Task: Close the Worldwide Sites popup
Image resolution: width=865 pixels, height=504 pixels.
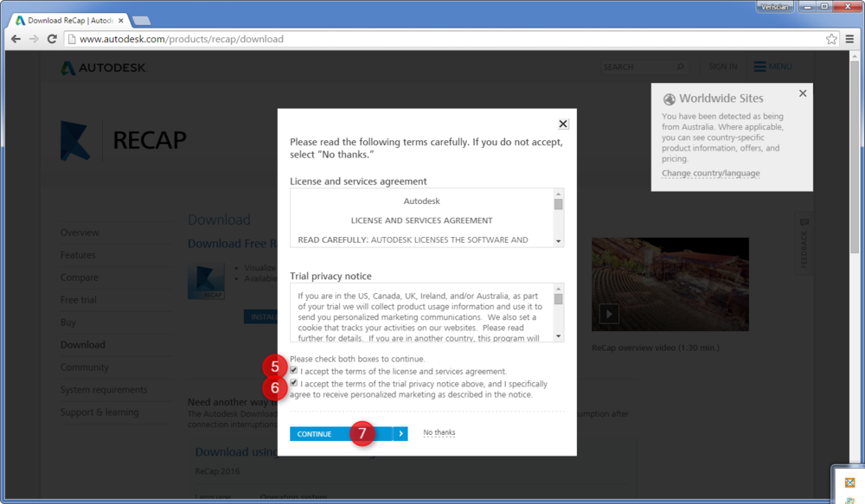Action: point(803,93)
